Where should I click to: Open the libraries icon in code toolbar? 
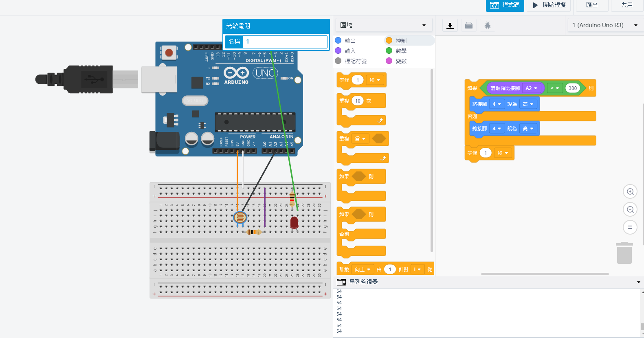[x=469, y=26]
